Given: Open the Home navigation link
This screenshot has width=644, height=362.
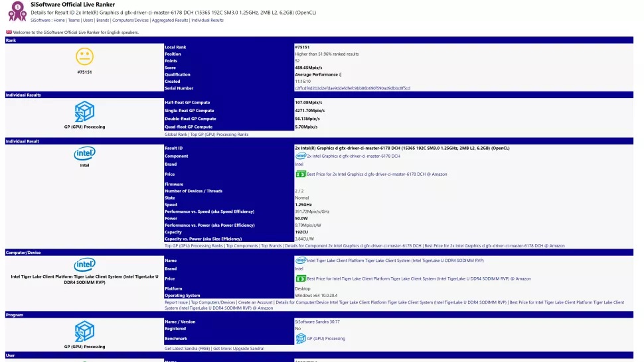Looking at the screenshot, I should pos(59,20).
